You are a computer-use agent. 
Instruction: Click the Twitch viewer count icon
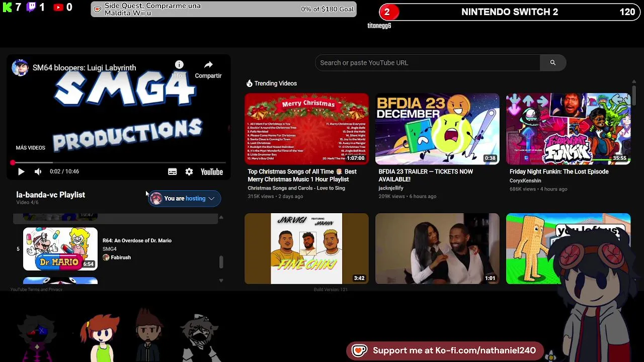(31, 7)
